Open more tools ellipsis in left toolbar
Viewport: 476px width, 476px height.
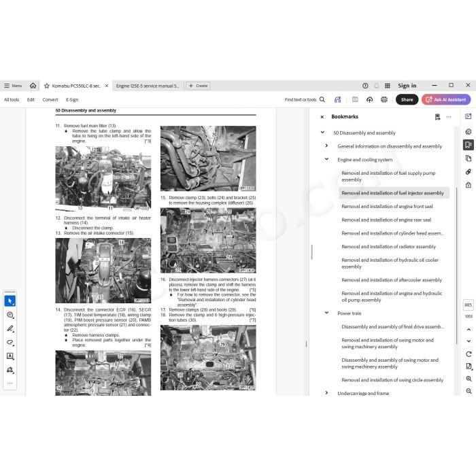click(x=10, y=383)
